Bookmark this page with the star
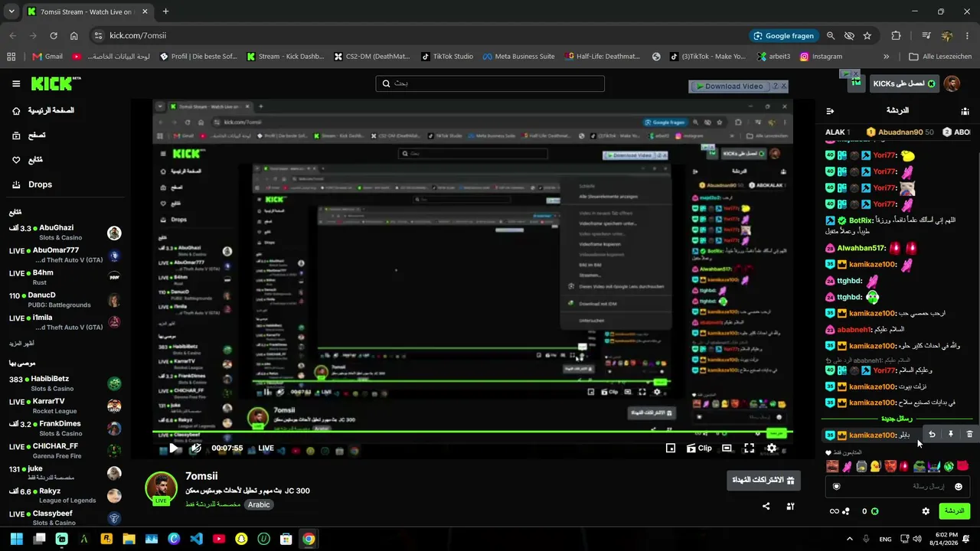The height and width of the screenshot is (551, 980). click(x=867, y=35)
